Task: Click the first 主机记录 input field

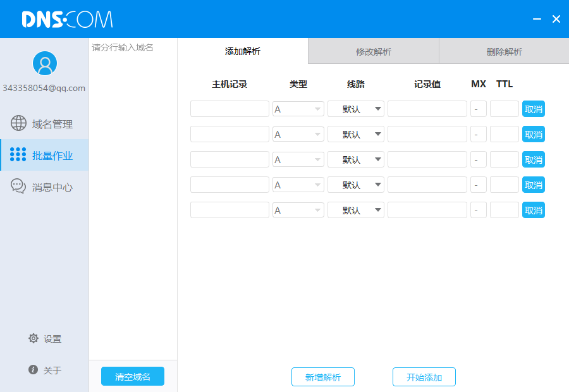Action: click(229, 108)
